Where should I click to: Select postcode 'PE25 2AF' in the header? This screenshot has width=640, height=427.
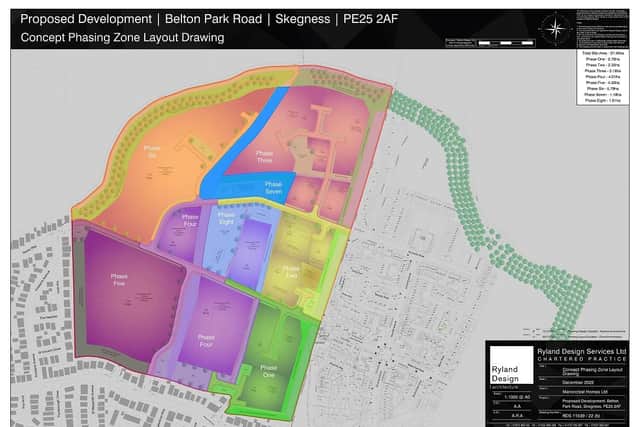click(370, 19)
